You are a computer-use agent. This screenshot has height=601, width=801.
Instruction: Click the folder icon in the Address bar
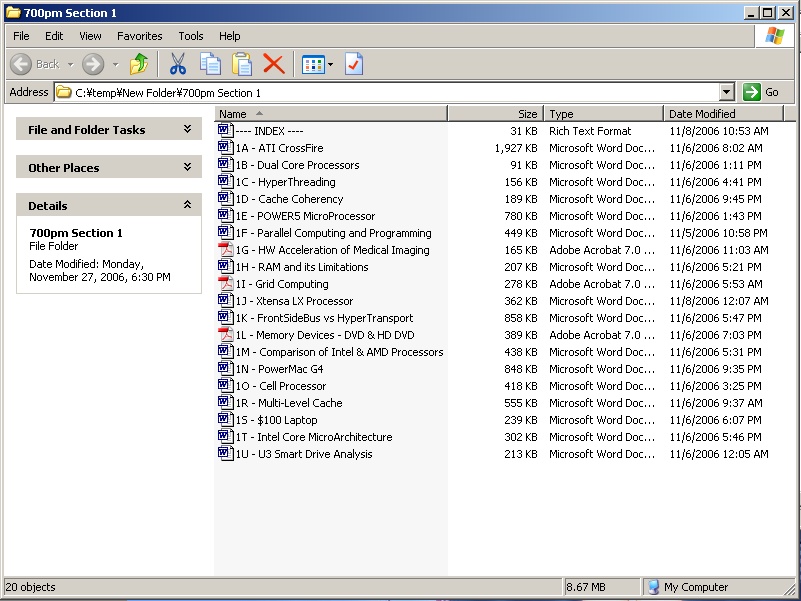click(x=64, y=93)
